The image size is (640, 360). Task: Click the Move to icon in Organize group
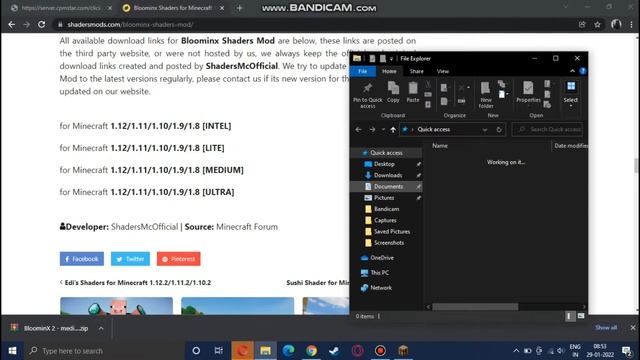tap(444, 88)
